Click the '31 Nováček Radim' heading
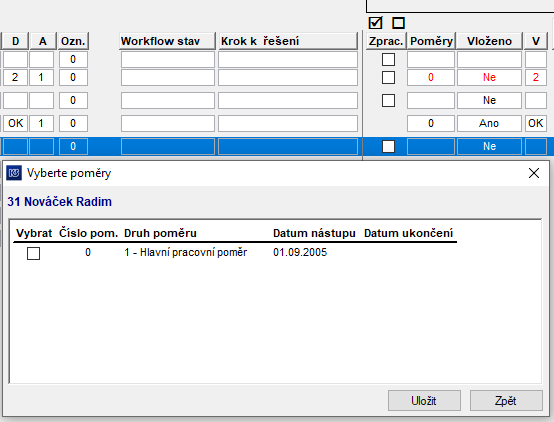The image size is (554, 422). pyautogui.click(x=59, y=202)
